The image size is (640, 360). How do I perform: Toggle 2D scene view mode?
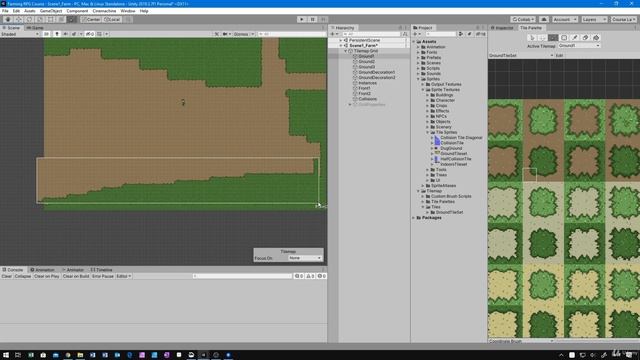[46, 34]
